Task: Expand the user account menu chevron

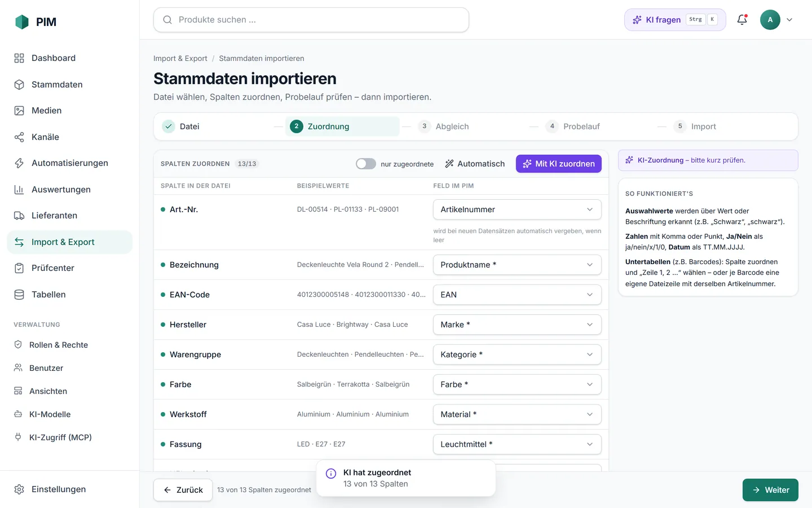Action: point(789,20)
